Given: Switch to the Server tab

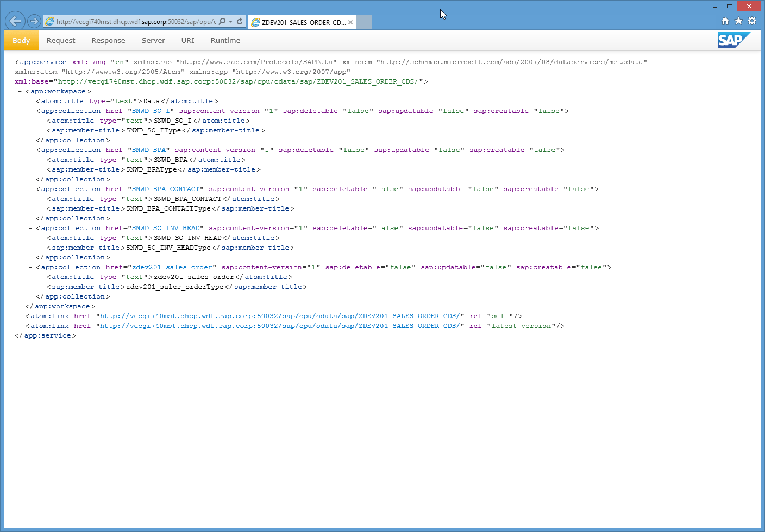Looking at the screenshot, I should click(153, 40).
